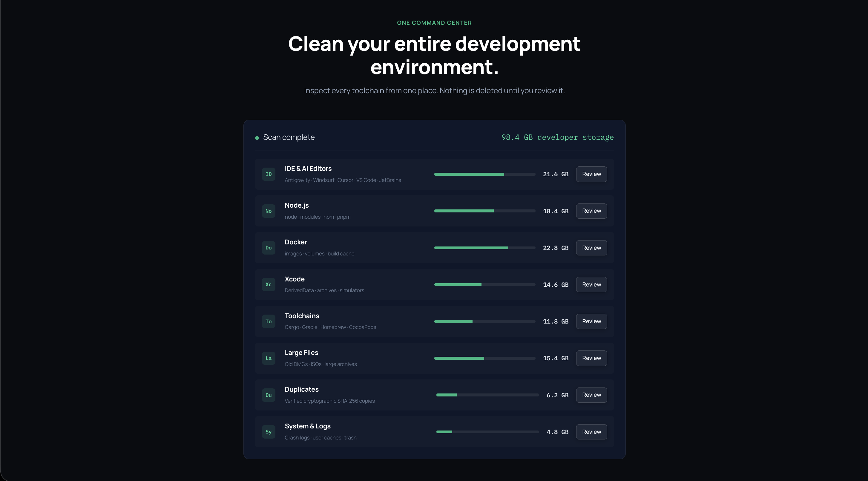Review the Duplicates entry
868x481 pixels.
pyautogui.click(x=591, y=395)
